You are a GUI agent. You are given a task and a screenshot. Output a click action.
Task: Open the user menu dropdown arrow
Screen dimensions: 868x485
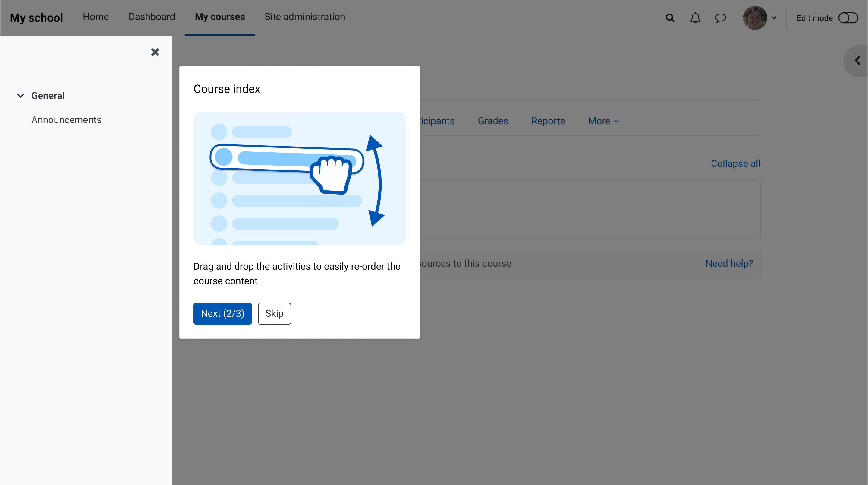click(774, 18)
